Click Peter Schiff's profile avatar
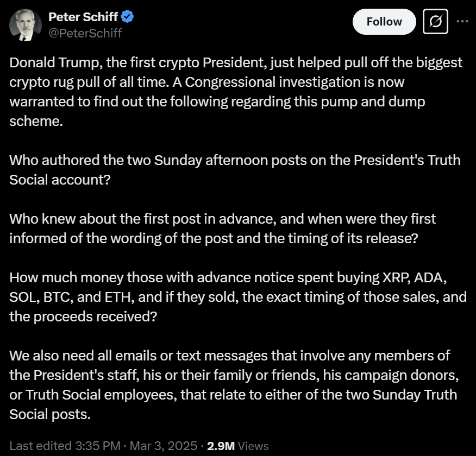476x456 pixels. point(24,24)
